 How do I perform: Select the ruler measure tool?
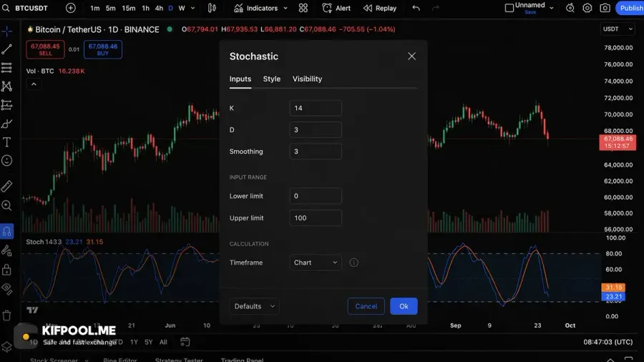tap(7, 187)
